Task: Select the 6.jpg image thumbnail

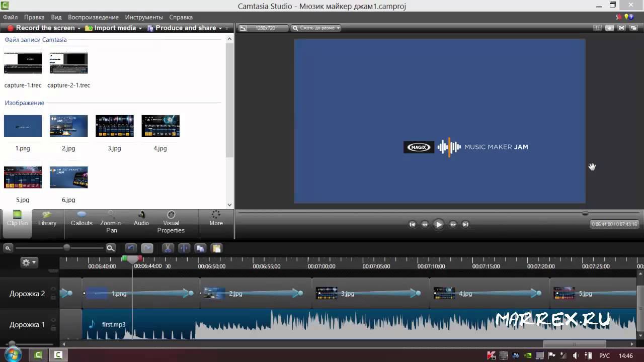Action: [68, 177]
